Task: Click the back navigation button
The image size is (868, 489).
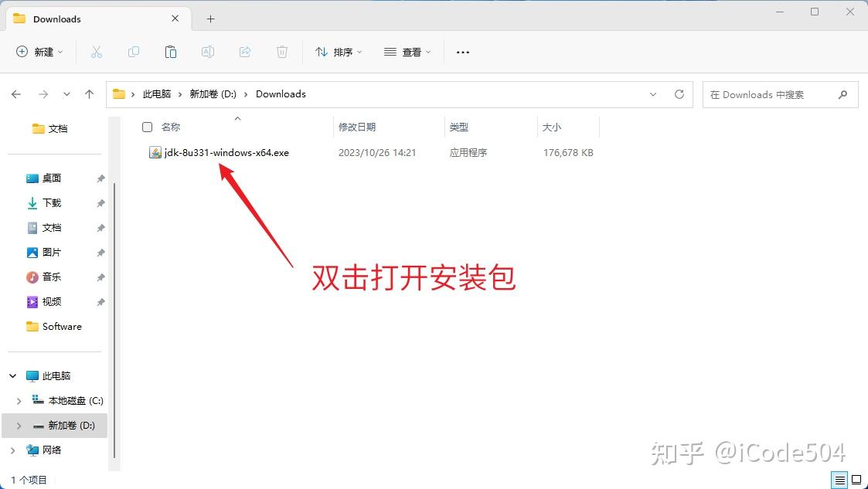Action: coord(16,93)
